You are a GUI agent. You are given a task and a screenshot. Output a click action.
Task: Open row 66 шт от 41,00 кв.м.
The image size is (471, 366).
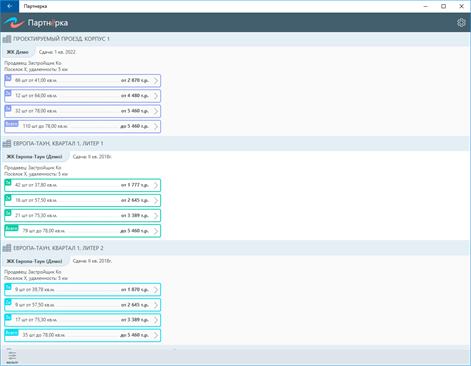(x=83, y=81)
